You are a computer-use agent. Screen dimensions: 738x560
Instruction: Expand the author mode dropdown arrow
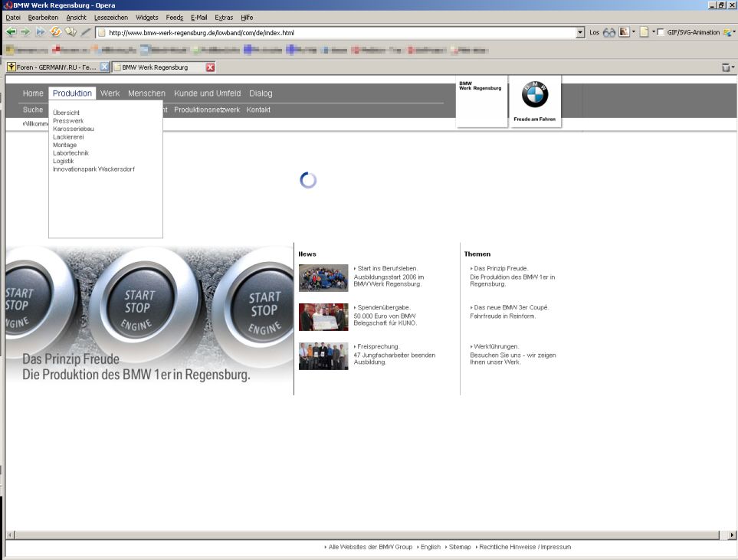(653, 32)
